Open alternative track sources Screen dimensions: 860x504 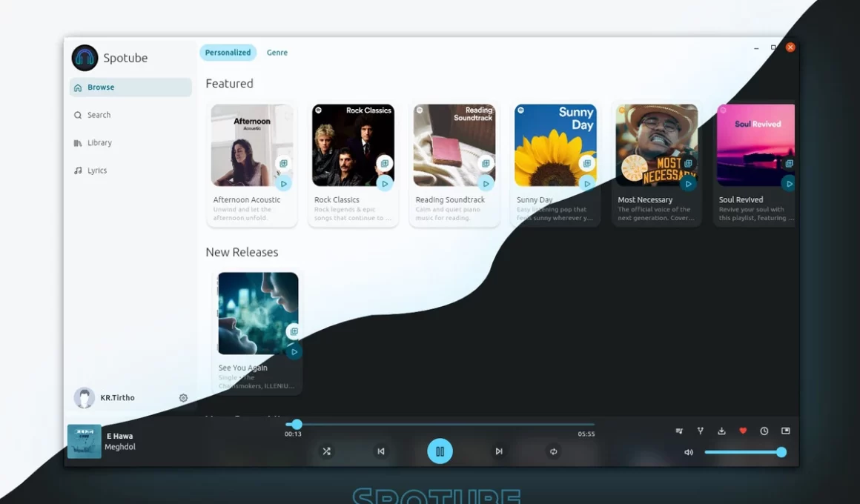(x=701, y=431)
